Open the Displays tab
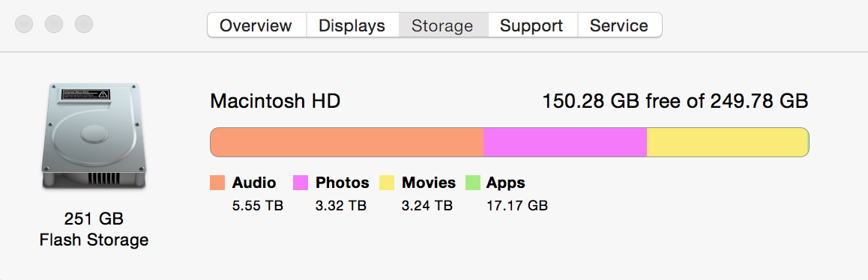 coord(352,25)
